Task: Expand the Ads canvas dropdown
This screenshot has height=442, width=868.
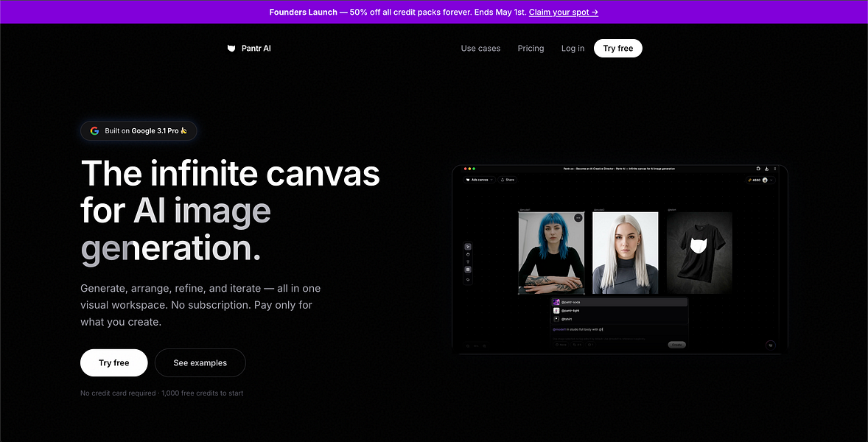Action: pos(480,180)
